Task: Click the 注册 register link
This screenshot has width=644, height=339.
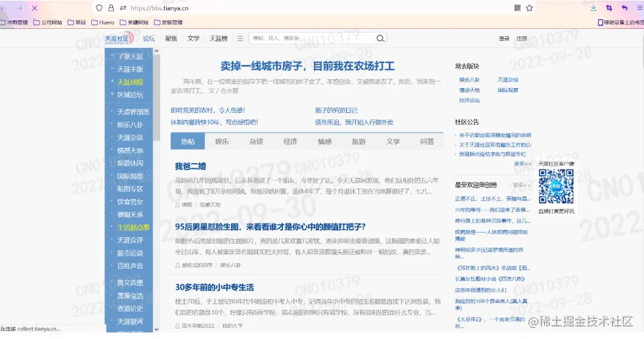Action: point(521,39)
